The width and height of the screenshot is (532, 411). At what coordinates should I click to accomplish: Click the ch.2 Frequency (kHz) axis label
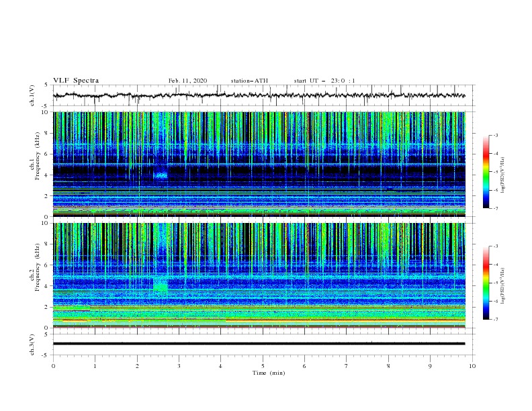35,267
